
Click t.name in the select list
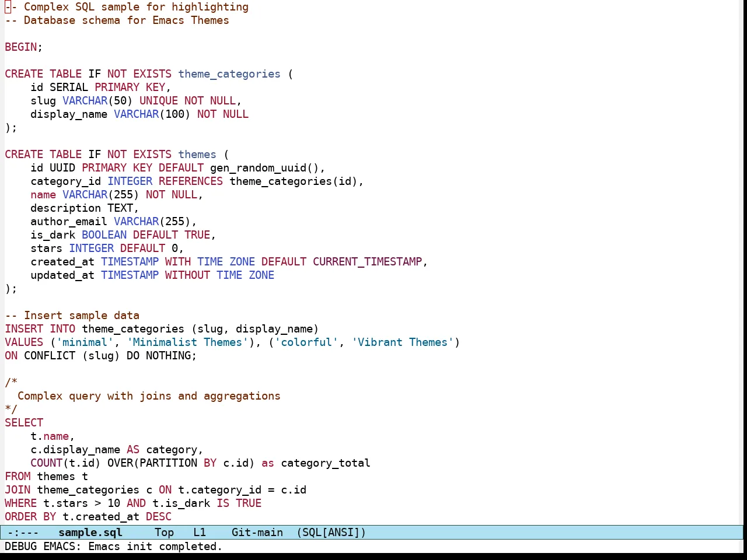[50, 436]
